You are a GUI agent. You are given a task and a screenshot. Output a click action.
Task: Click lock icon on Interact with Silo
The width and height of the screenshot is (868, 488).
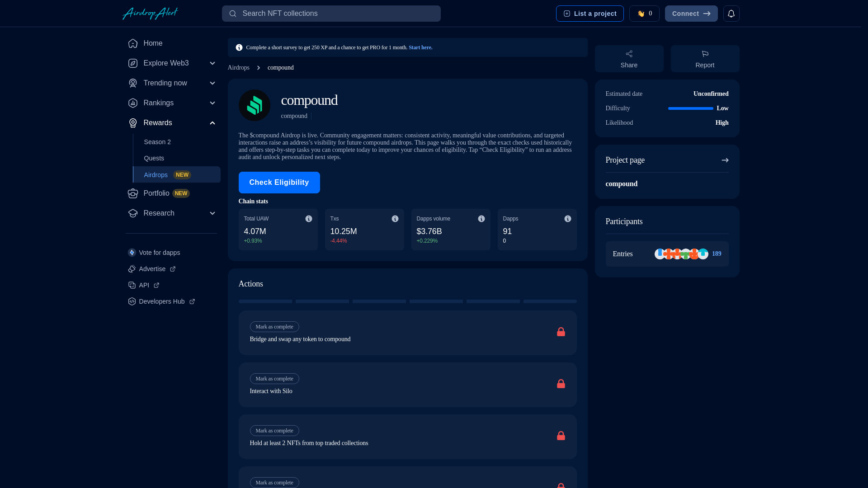click(561, 384)
